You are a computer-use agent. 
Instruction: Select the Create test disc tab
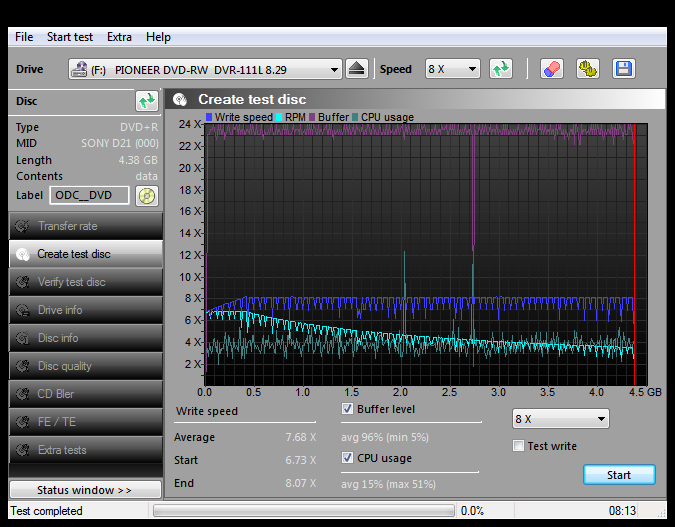[x=86, y=254]
